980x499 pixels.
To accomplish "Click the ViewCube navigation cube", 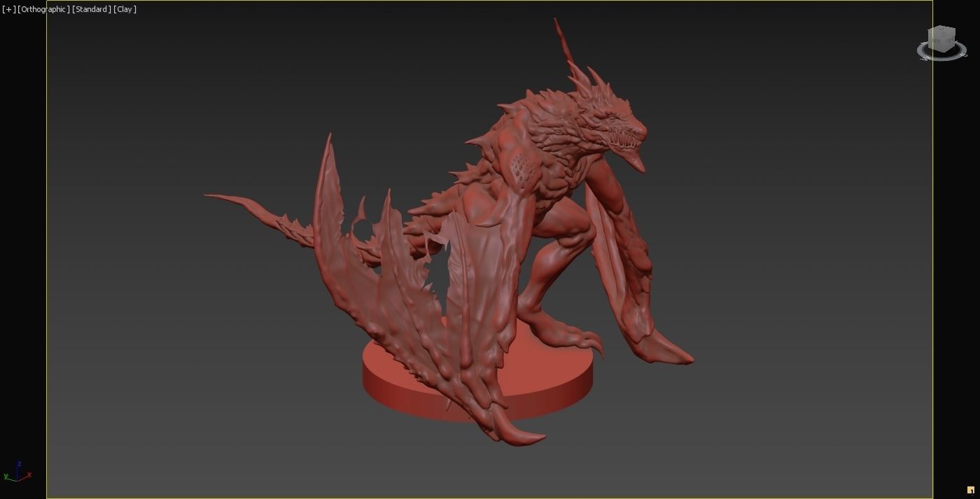I will 941,38.
